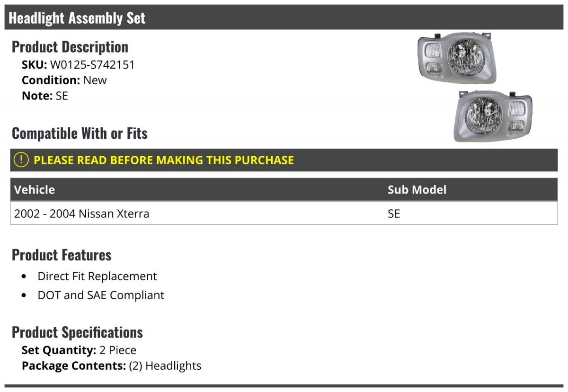Click the Condition: New text
Viewport: 568px width, 392px height.
[64, 80]
